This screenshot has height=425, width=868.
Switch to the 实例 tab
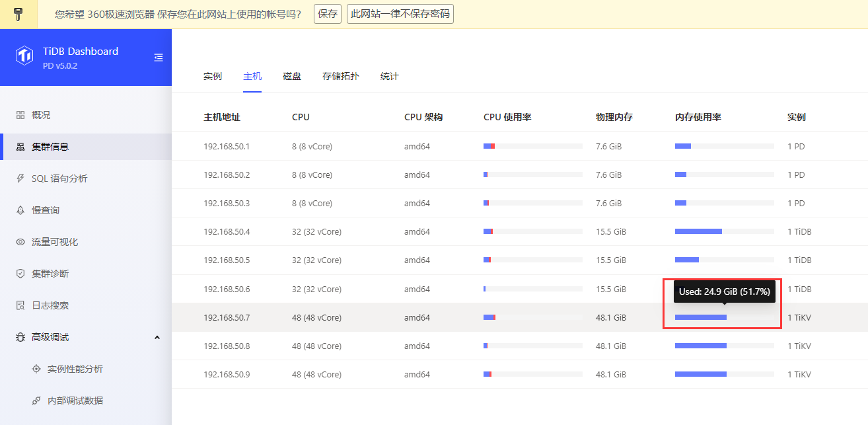point(213,77)
